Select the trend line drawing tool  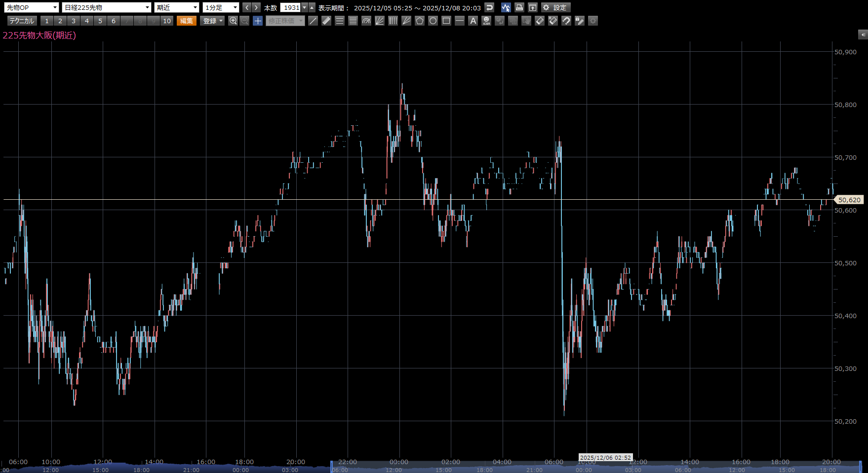pyautogui.click(x=313, y=21)
